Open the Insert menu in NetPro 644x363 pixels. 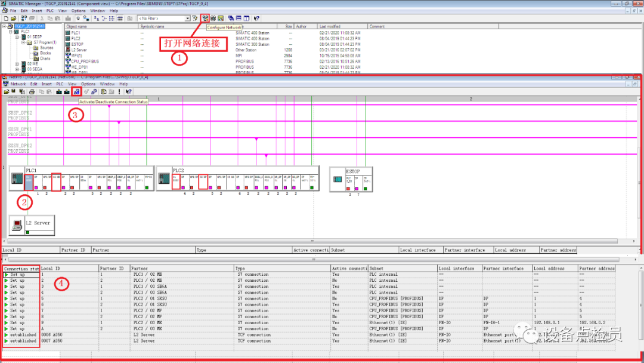click(47, 84)
